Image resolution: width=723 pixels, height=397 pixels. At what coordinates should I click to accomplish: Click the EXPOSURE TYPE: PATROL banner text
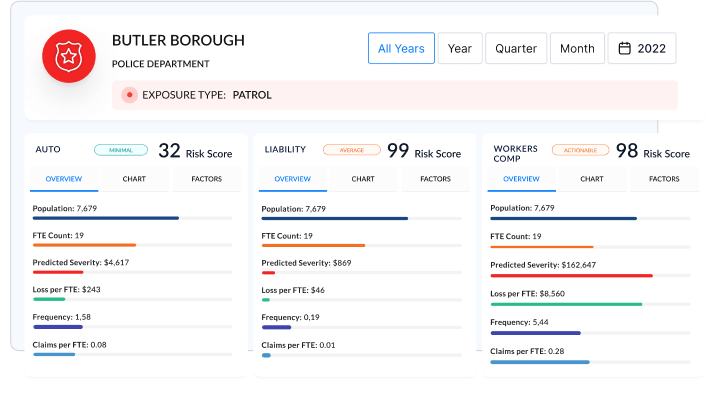click(x=207, y=95)
